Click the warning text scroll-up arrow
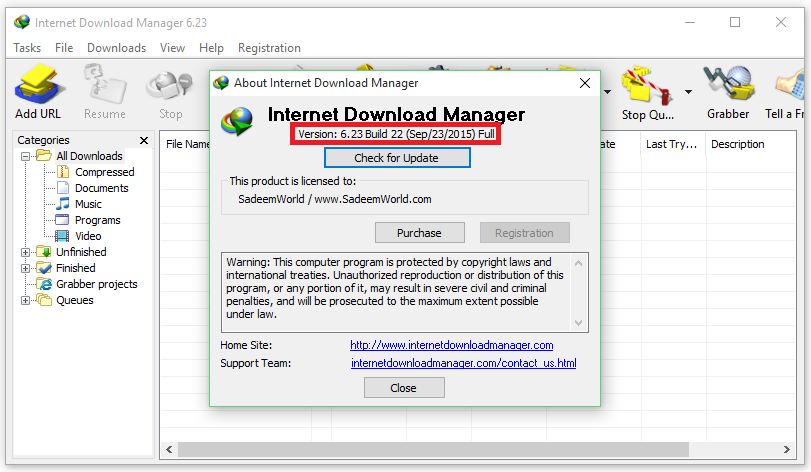 [578, 263]
